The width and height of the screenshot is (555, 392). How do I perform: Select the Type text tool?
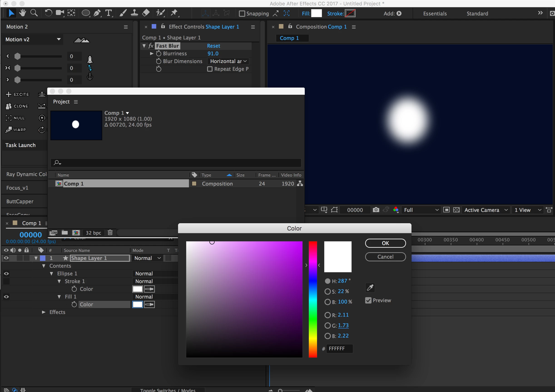[109, 13]
